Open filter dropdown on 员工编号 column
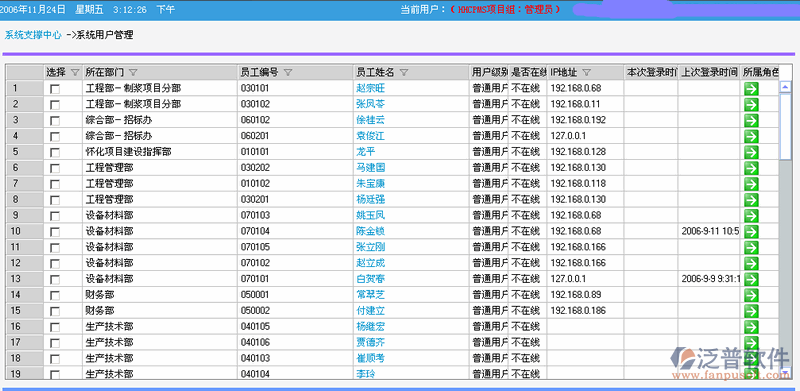This screenshot has width=800, height=391. click(x=288, y=72)
